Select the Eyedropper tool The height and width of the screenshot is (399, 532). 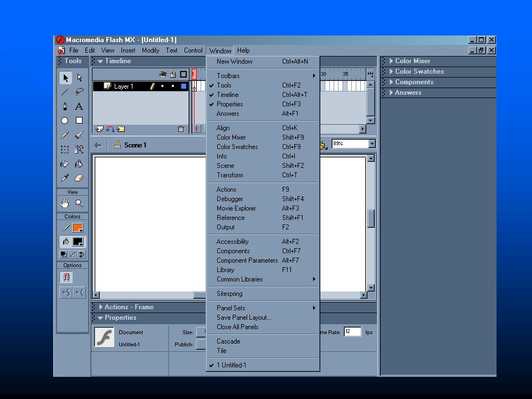(x=65, y=178)
